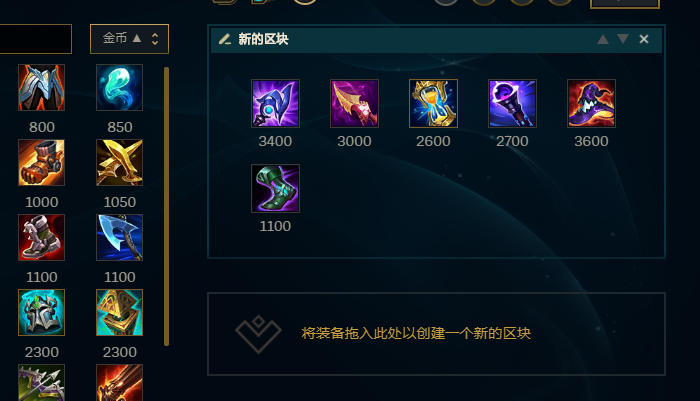Image resolution: width=700 pixels, height=401 pixels.
Task: Click the item list vertical scrollbar
Action: coord(167,206)
